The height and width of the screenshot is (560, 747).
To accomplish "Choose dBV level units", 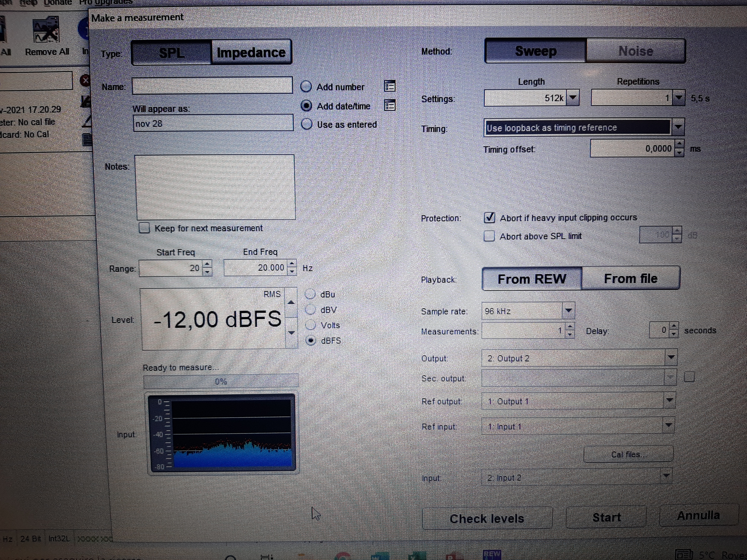I will 310,309.
